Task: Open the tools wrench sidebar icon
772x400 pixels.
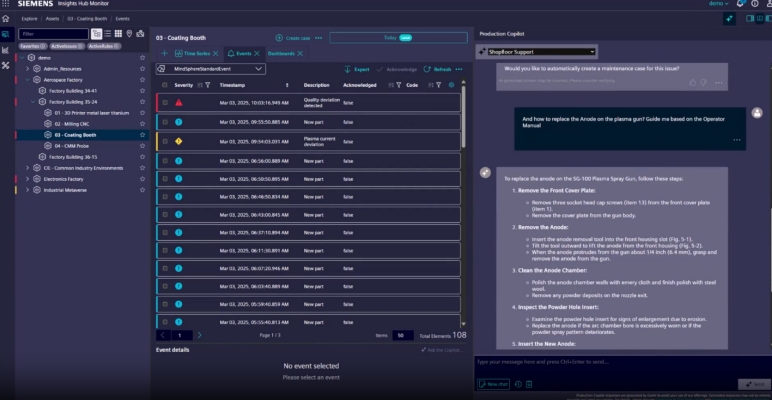Action: point(5,65)
